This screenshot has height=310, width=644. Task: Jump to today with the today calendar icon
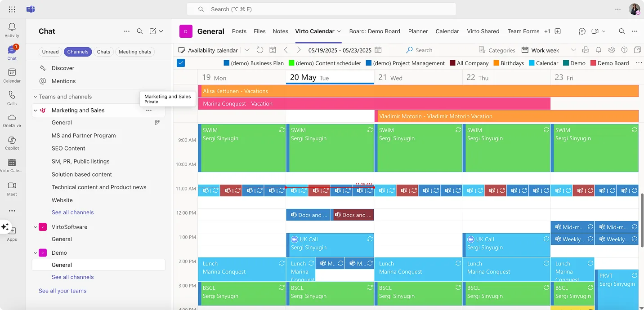pos(272,50)
